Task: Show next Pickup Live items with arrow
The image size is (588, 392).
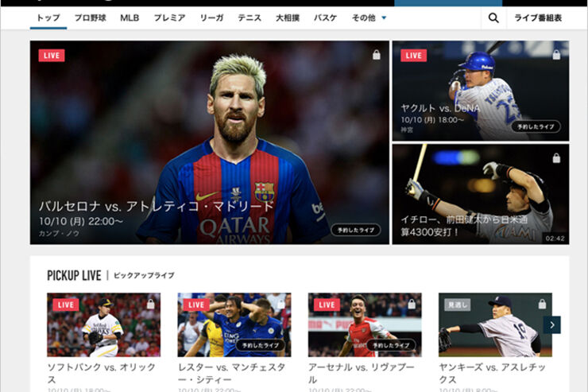Action: click(552, 325)
